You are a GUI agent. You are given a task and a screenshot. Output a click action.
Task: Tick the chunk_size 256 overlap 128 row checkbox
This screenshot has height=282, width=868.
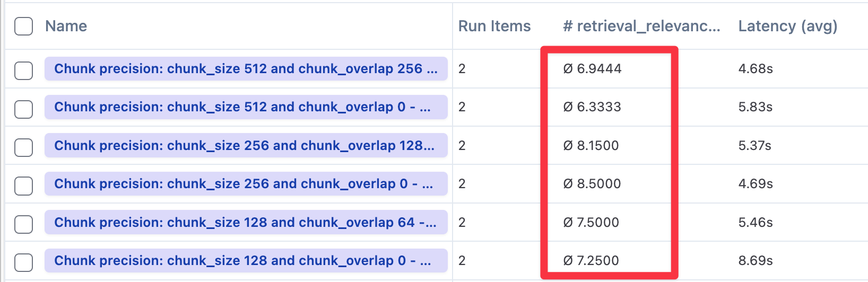(23, 147)
